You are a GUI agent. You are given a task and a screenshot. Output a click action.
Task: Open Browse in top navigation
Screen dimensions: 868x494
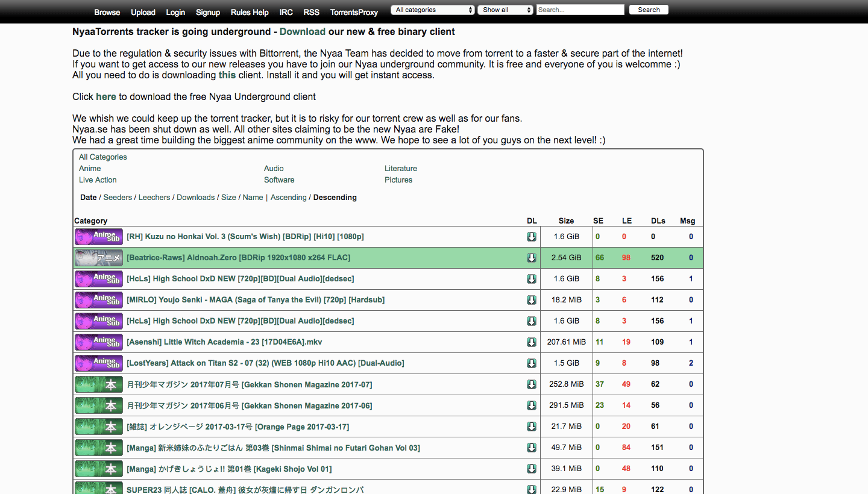pyautogui.click(x=107, y=12)
